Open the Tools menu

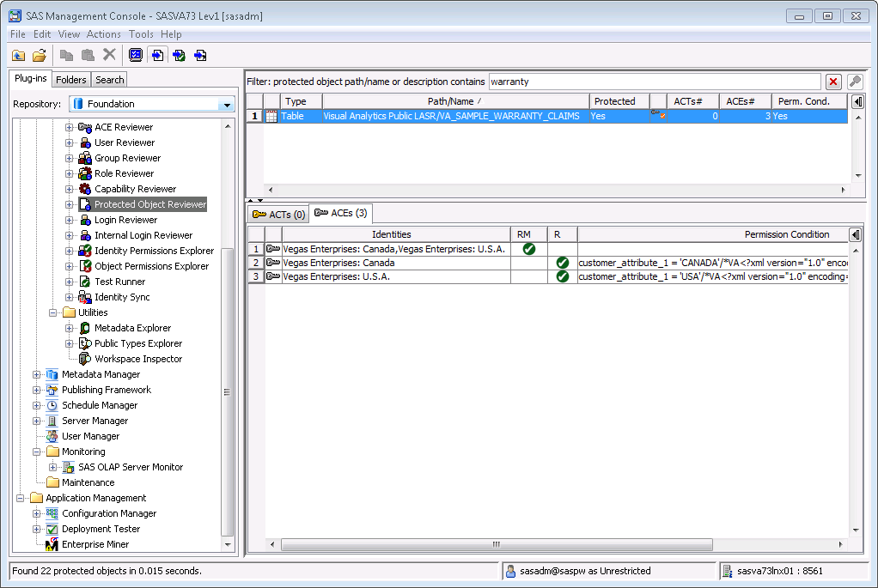141,34
